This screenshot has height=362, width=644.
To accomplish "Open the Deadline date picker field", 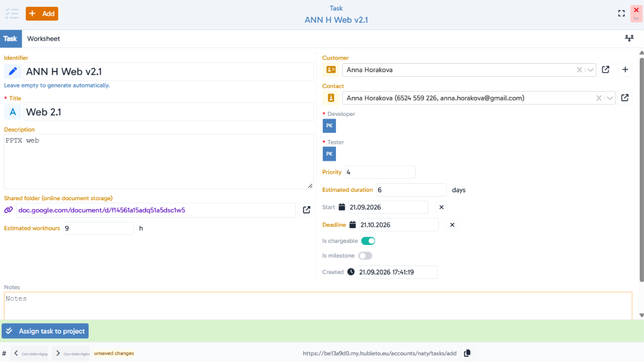I will pos(399,225).
